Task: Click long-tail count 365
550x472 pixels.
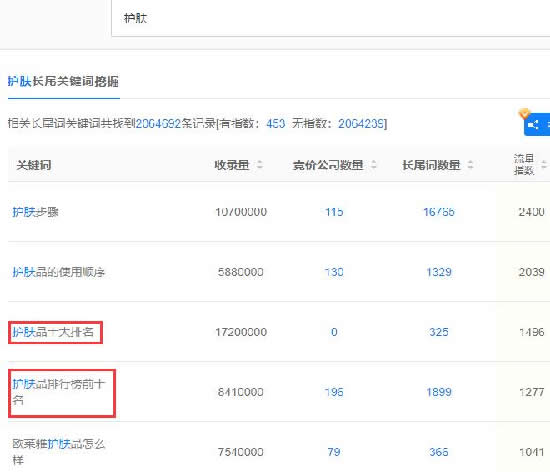Action: [439, 452]
